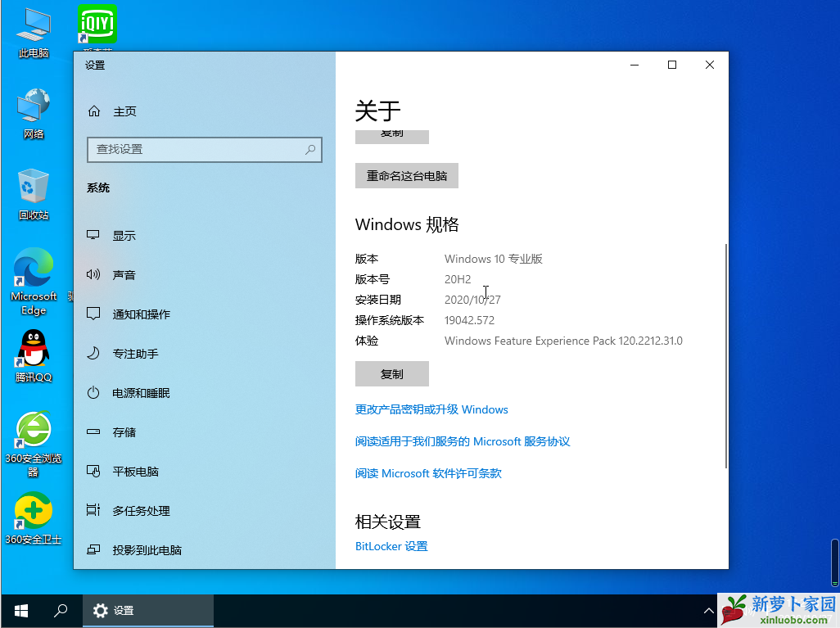This screenshot has width=840, height=628.
Task: Click 重命名这台电脑 button
Action: (407, 176)
